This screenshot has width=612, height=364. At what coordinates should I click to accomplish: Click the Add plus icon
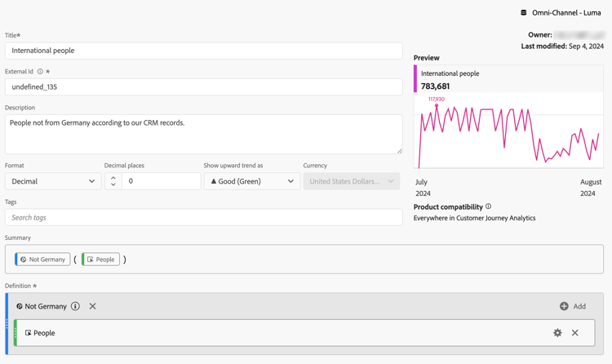[x=564, y=307]
